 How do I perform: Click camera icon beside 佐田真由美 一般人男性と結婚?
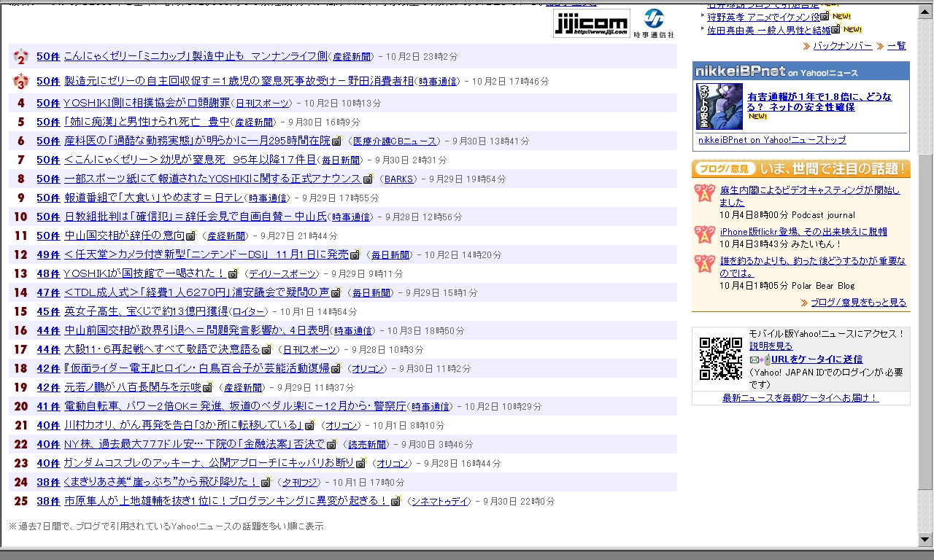(835, 30)
